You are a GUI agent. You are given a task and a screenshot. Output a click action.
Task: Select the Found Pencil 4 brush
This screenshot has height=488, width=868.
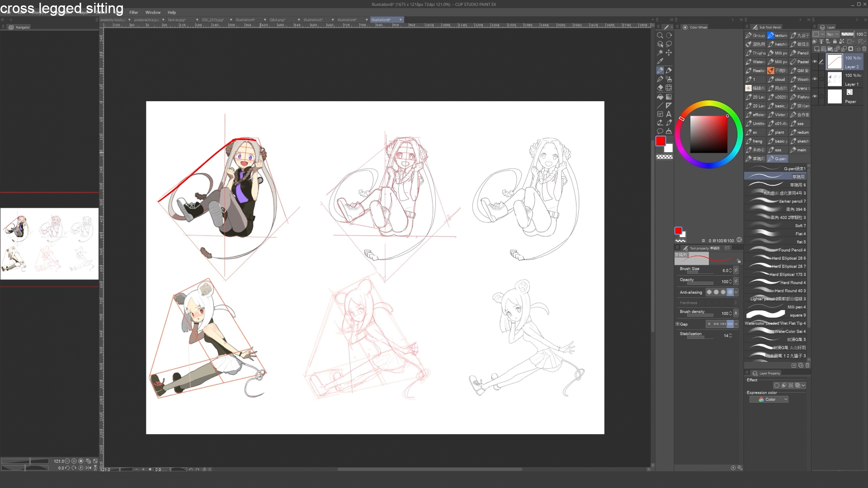click(775, 250)
